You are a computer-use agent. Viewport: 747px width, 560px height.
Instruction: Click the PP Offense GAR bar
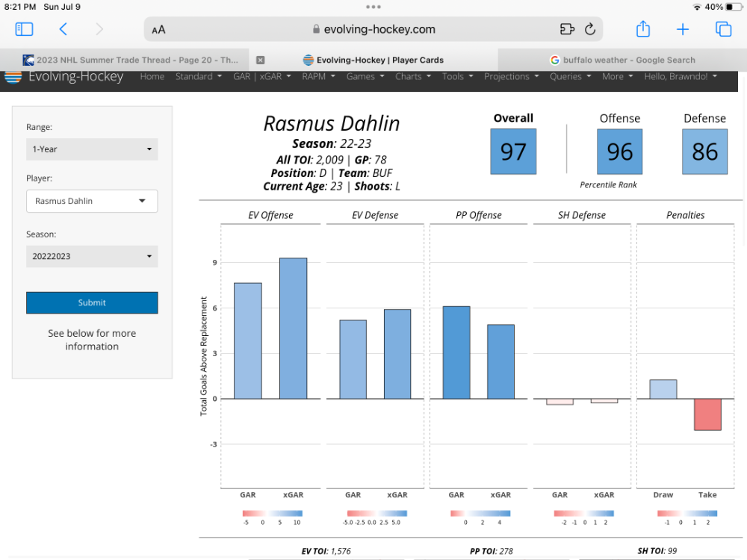click(456, 352)
